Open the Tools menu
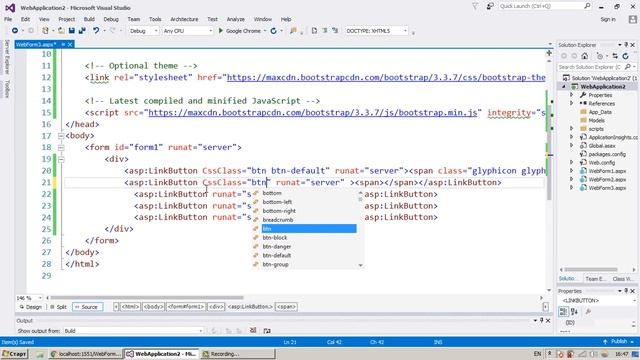 click(155, 19)
